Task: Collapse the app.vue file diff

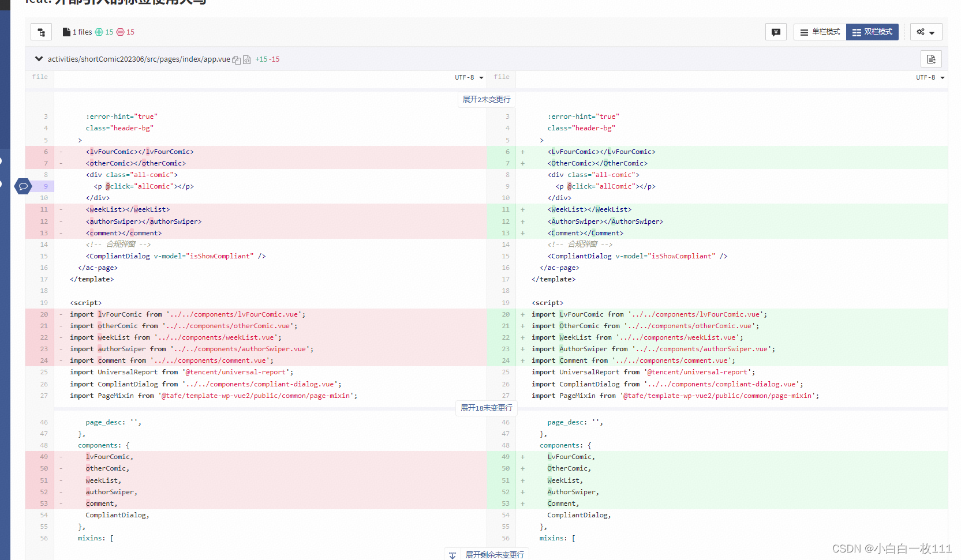Action: point(39,59)
